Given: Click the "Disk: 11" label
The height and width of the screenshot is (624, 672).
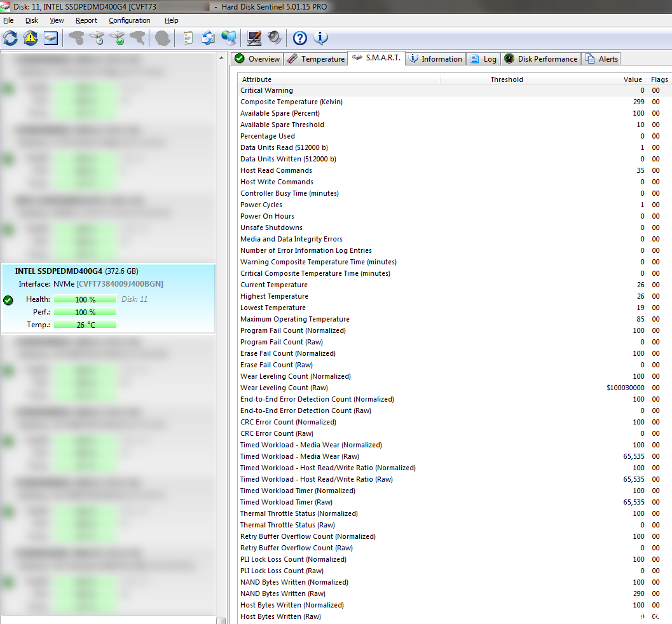Looking at the screenshot, I should coord(134,299).
